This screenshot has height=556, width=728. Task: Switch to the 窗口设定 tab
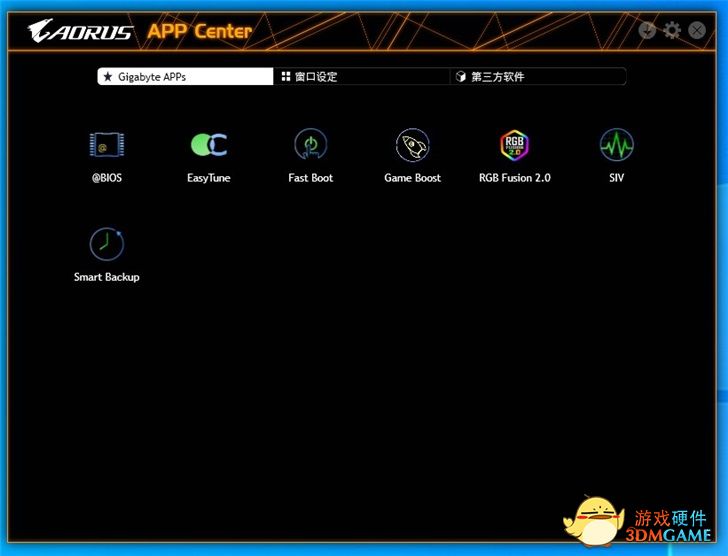point(362,77)
